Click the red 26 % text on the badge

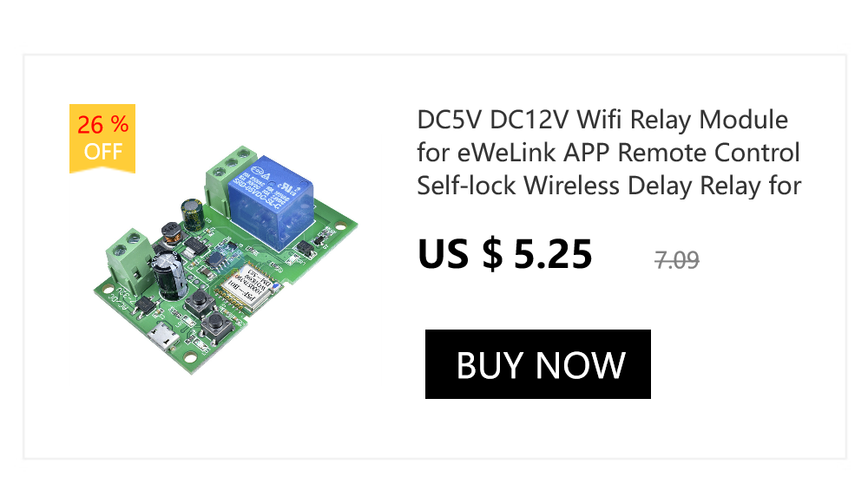point(103,125)
